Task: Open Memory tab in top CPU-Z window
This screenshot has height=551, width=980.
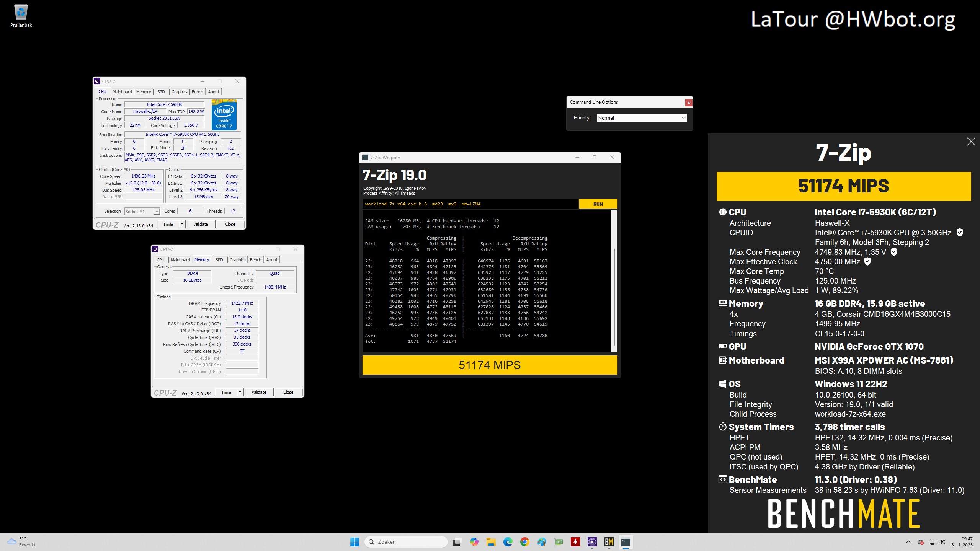Action: coord(144,92)
